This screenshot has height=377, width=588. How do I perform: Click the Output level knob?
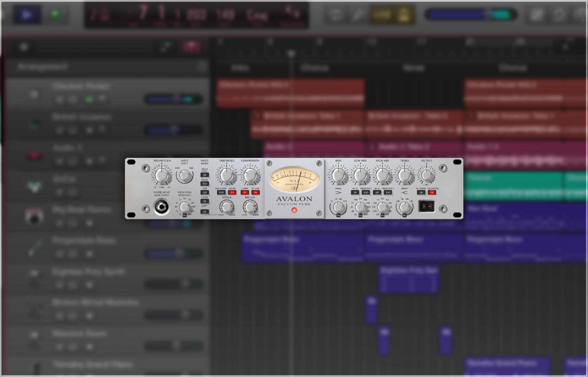(426, 175)
